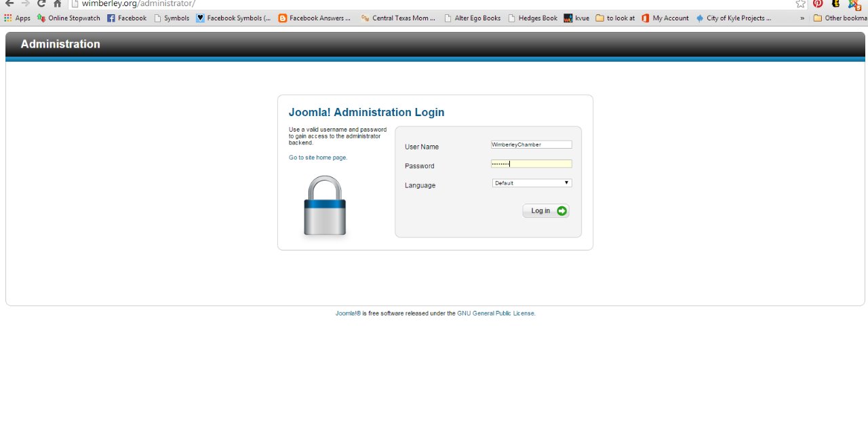Screen dimensions: 868x448
Task: Click the green arrow on Log in
Action: click(561, 211)
